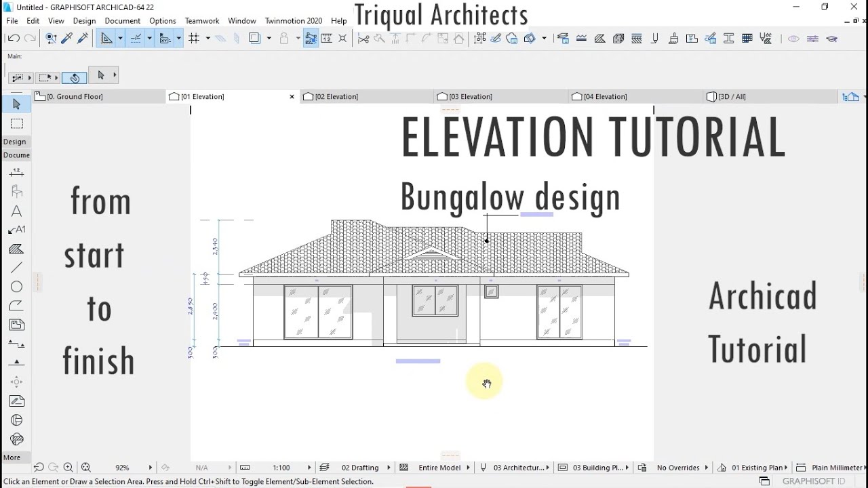Toggle the highlighted cursor snap icon

coord(311,39)
